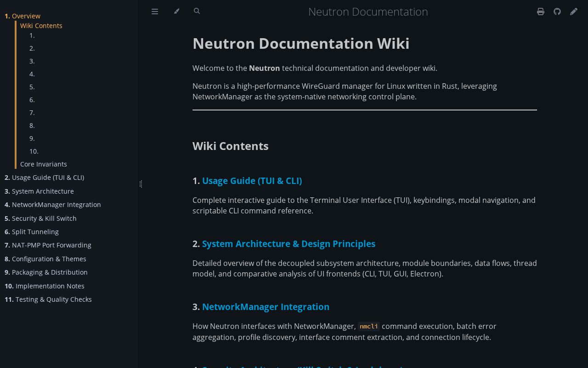Select sidebar sub-item numbered 3.
Viewport: 588px width, 368px height.
coord(32,61)
